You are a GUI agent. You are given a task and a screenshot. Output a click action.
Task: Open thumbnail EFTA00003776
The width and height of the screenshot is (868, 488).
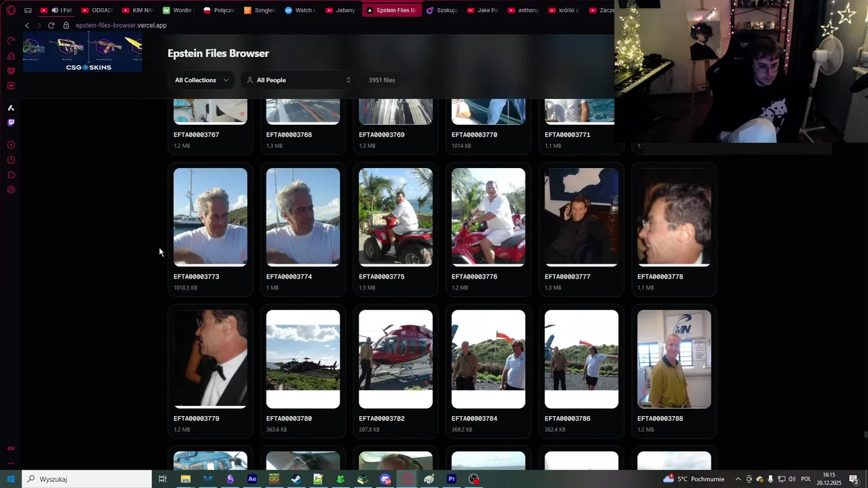pos(488,217)
